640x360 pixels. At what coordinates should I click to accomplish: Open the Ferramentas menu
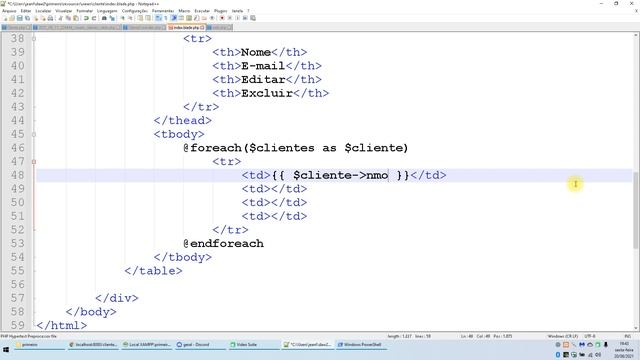pyautogui.click(x=163, y=11)
